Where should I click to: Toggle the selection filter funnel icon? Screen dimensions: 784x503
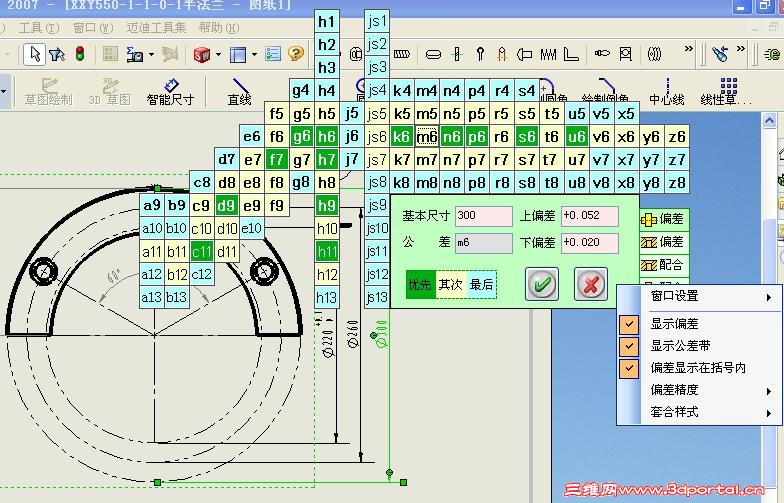(x=57, y=54)
